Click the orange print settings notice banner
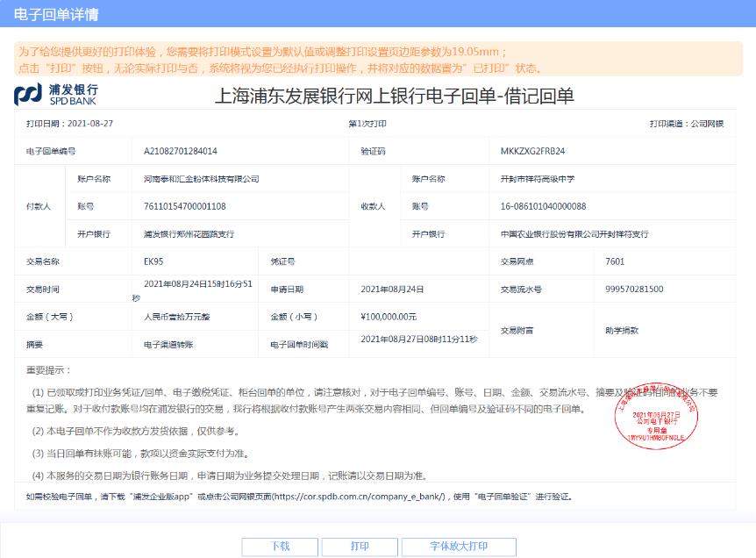The width and height of the screenshot is (756, 558). [x=377, y=60]
